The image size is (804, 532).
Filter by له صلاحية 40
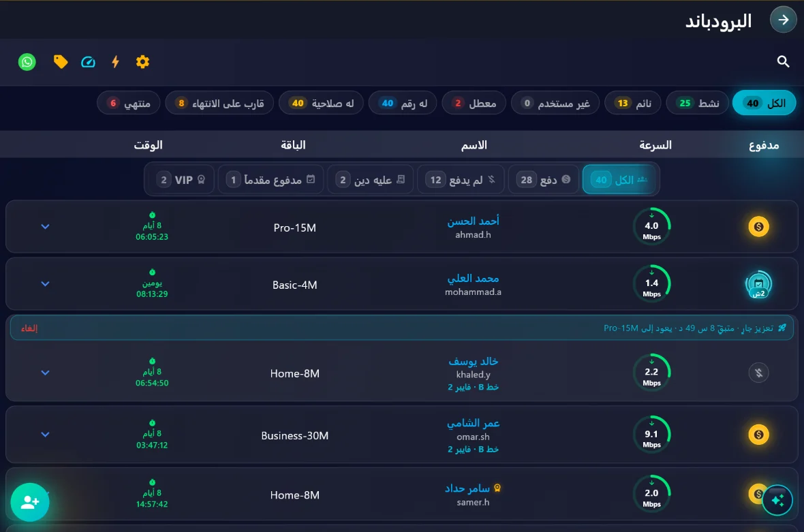[321, 103]
